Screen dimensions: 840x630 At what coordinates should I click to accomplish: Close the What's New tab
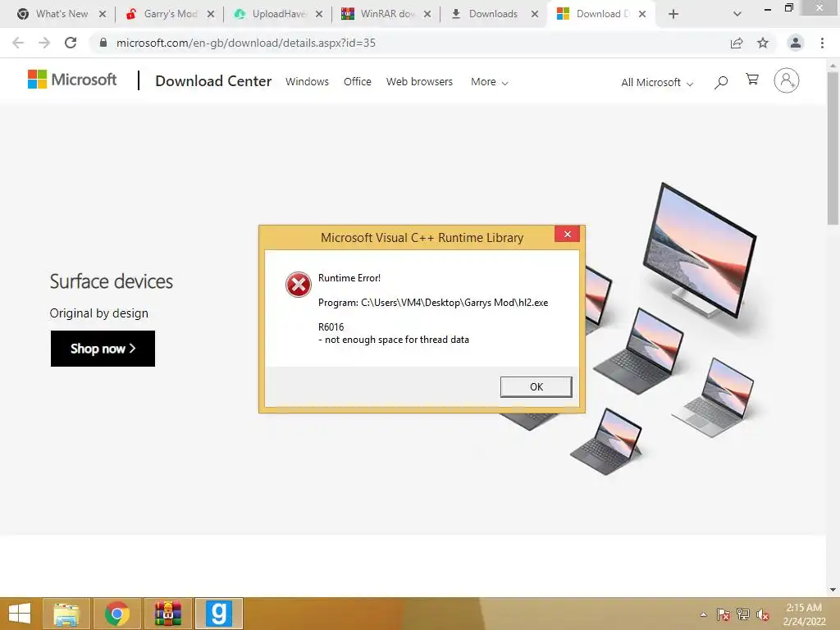[x=103, y=14]
